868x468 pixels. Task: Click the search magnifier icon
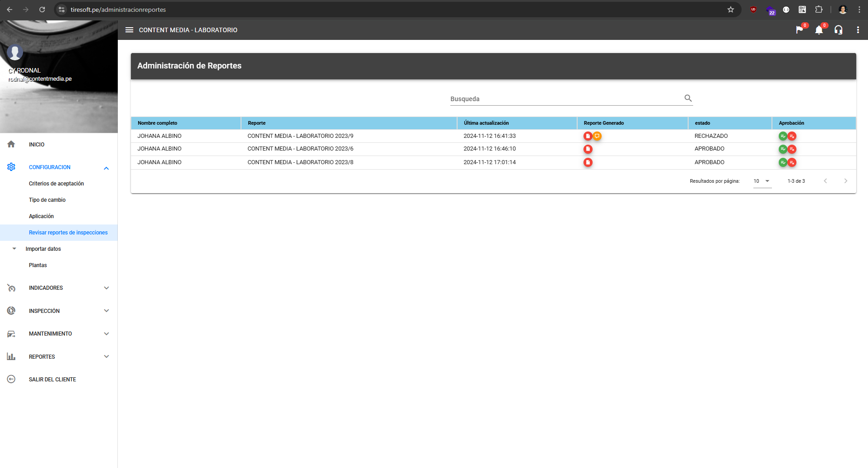tap(688, 98)
